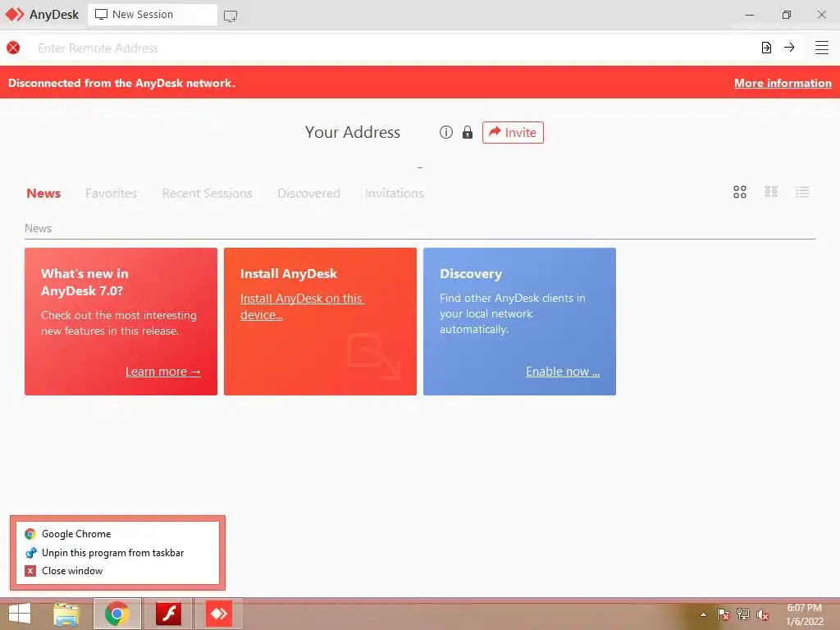Click the Your Address heading
840x630 pixels.
pyautogui.click(x=353, y=132)
